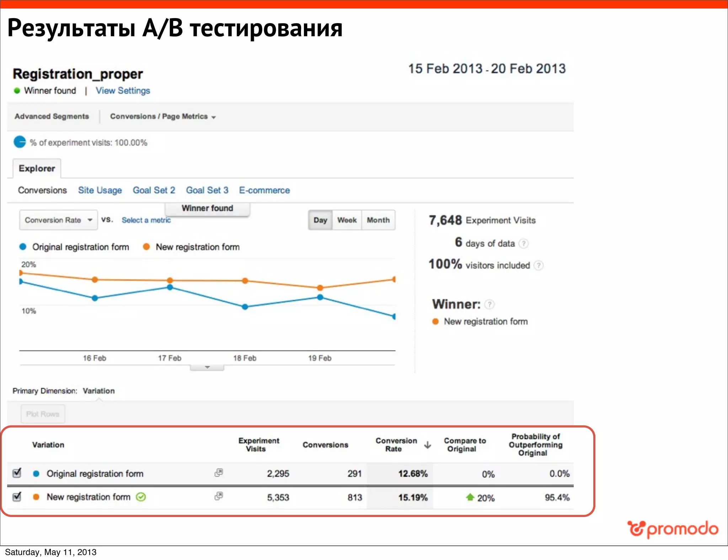728x560 pixels.
Task: Click the 813 conversions cell
Action: tap(355, 497)
